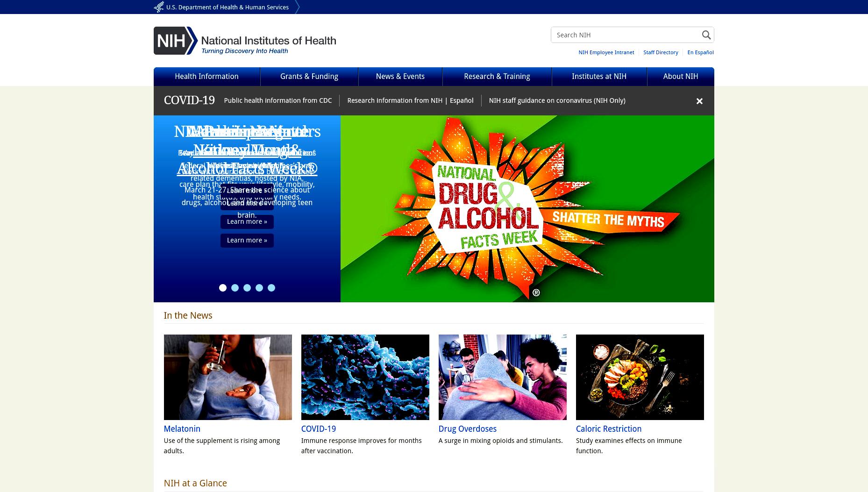
Task: Open the Drug Overdoses photo thumbnail
Action: point(503,377)
